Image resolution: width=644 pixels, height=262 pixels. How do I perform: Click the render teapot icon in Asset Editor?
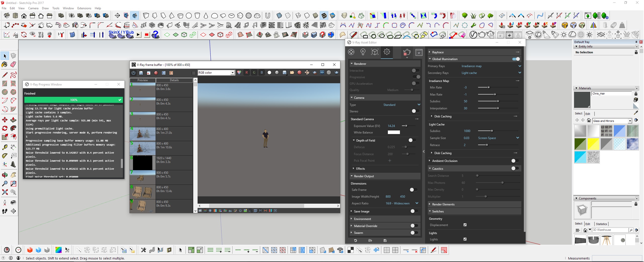click(406, 52)
